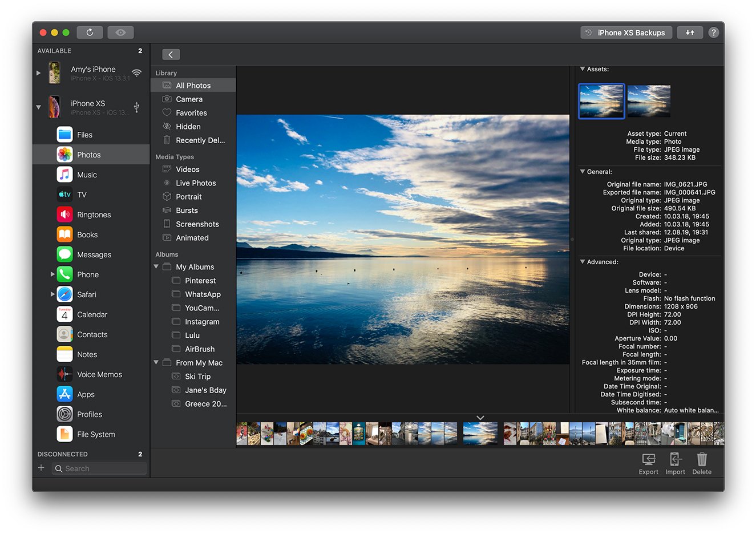
Task: Open the Ringtones section
Action: coord(96,214)
